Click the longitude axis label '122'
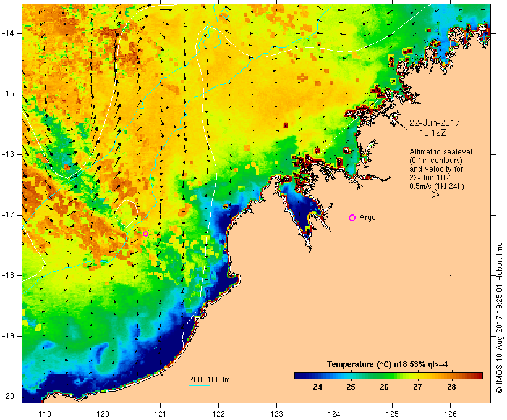This screenshot has height=420, width=507. 219,414
